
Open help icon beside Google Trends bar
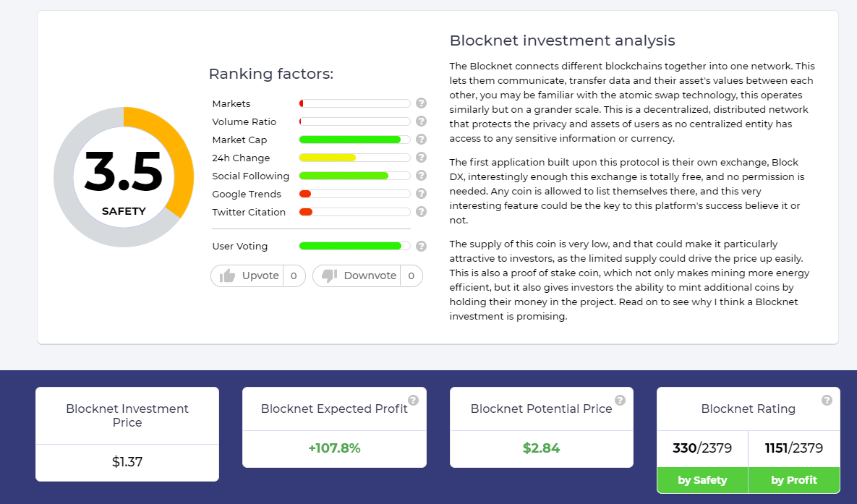click(421, 194)
